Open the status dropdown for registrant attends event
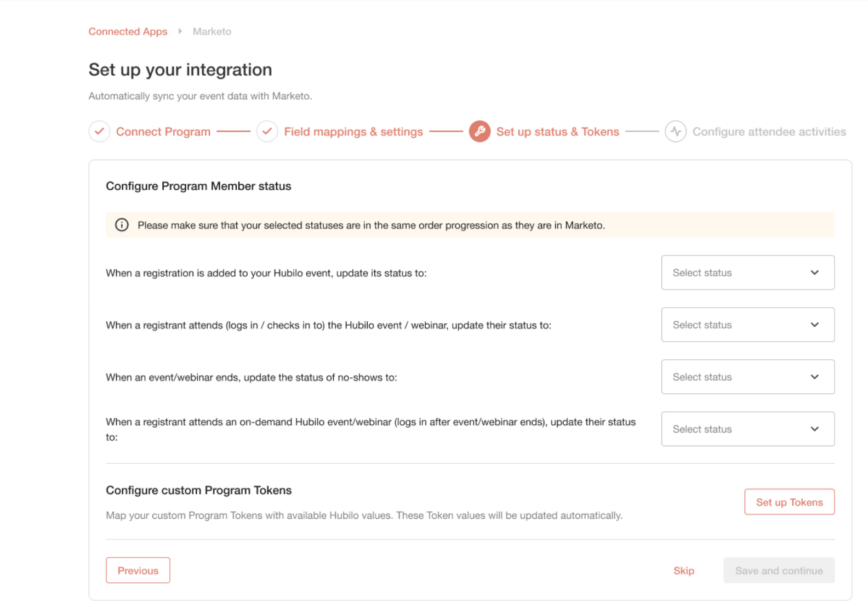The height and width of the screenshot is (613, 868). click(747, 325)
